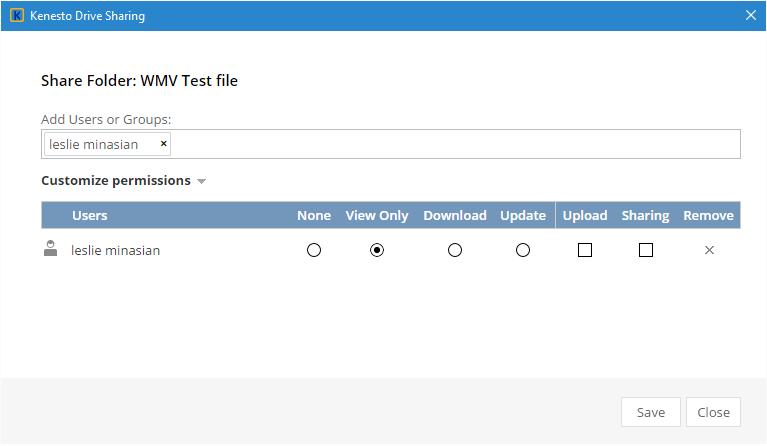Click the None column header
The width and height of the screenshot is (767, 446).
pyautogui.click(x=314, y=215)
